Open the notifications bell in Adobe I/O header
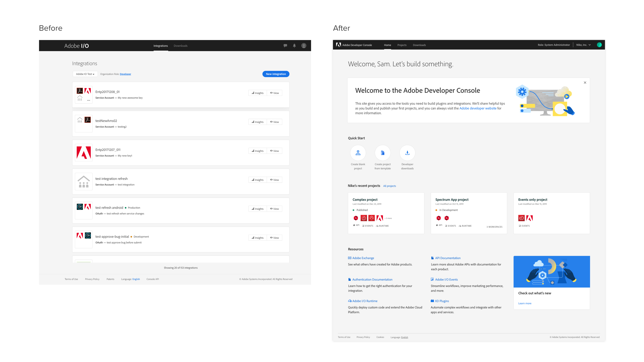 294,45
